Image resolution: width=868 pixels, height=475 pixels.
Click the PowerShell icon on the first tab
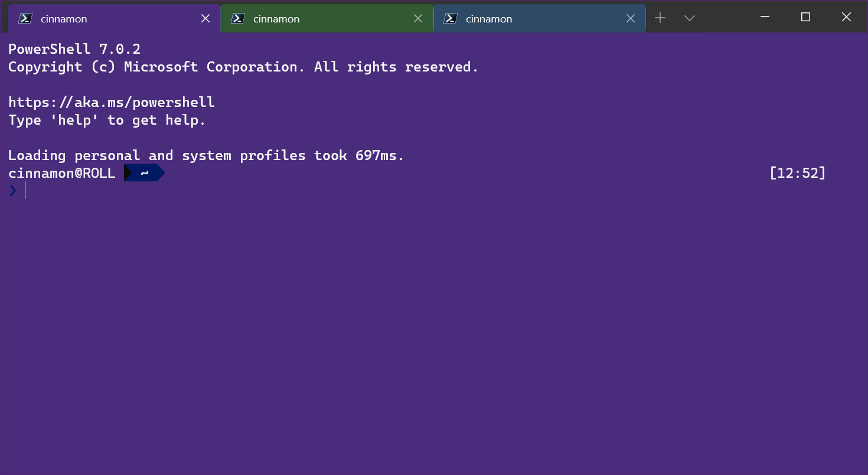click(25, 18)
